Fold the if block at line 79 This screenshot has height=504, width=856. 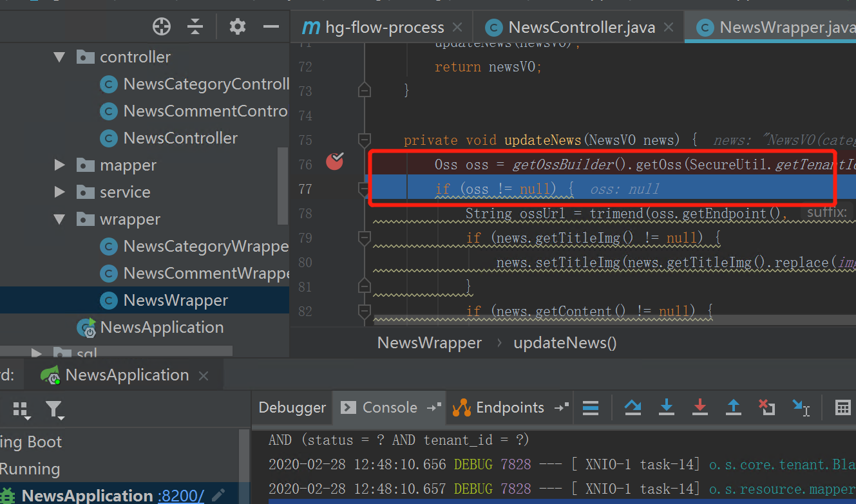point(365,238)
